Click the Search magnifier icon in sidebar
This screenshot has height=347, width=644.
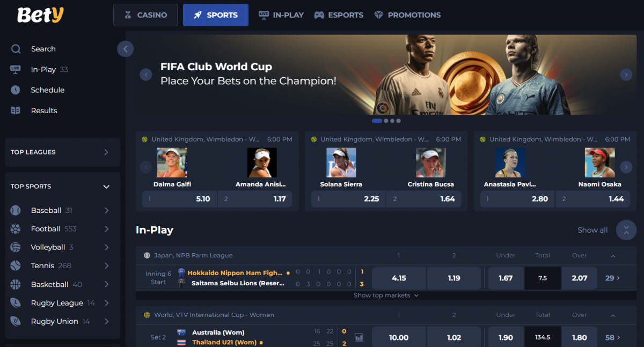click(x=16, y=49)
